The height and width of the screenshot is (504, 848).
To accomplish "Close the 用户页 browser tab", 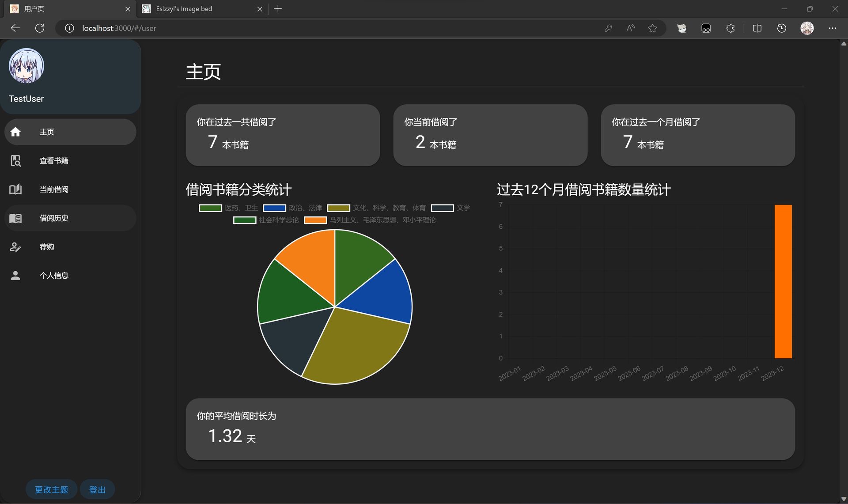I will click(x=128, y=9).
